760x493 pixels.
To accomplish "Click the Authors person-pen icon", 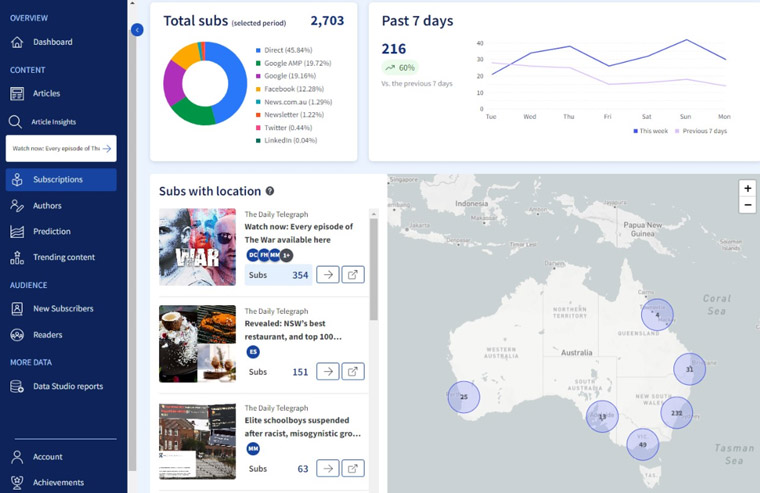I will tap(17, 206).
